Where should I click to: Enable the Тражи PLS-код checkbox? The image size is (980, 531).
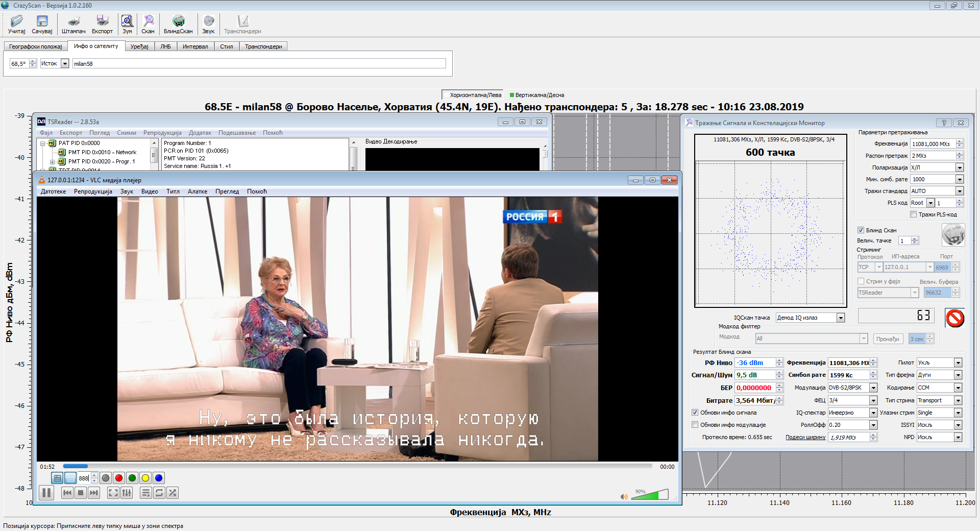[x=914, y=214]
